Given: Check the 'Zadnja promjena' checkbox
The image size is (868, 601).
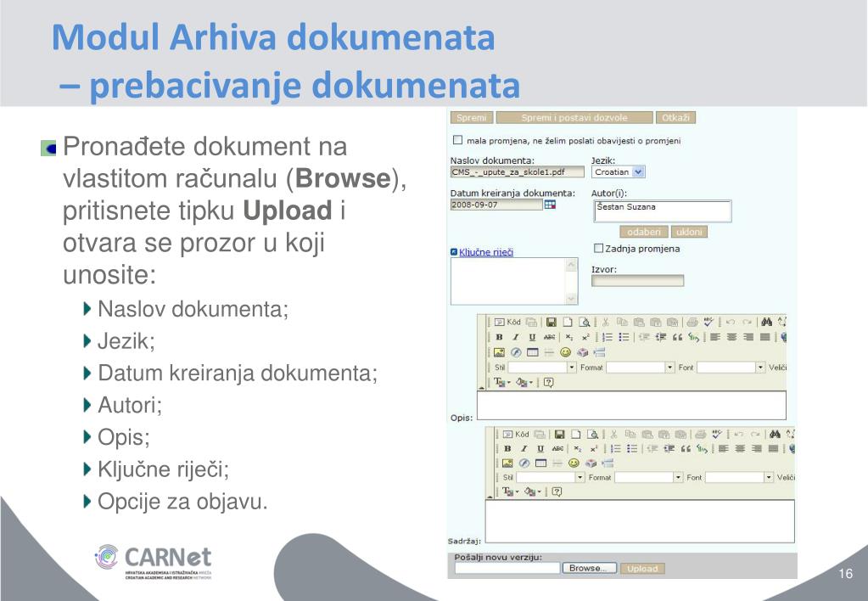Looking at the screenshot, I should (x=598, y=248).
